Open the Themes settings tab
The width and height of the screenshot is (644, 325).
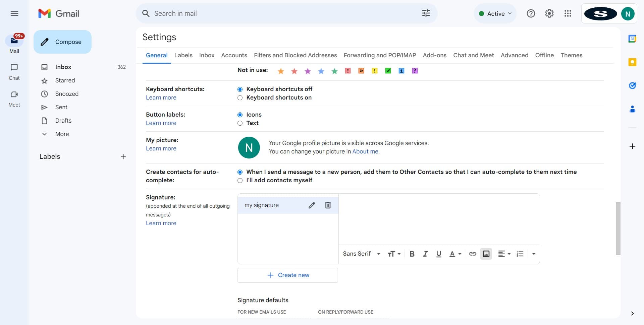(x=571, y=55)
